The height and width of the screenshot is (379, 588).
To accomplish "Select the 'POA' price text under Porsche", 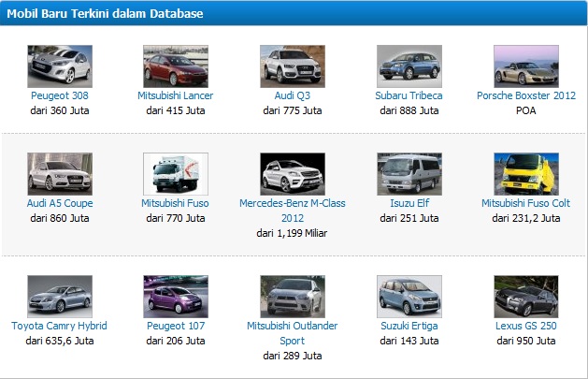I will coord(526,110).
